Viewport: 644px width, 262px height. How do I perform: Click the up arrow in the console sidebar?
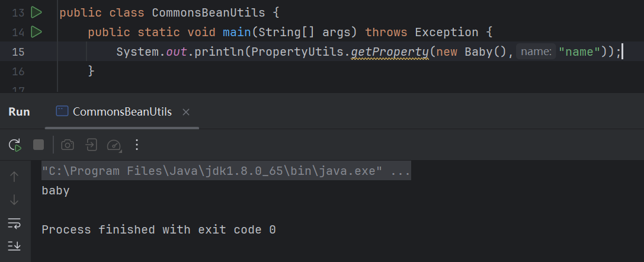(x=15, y=176)
